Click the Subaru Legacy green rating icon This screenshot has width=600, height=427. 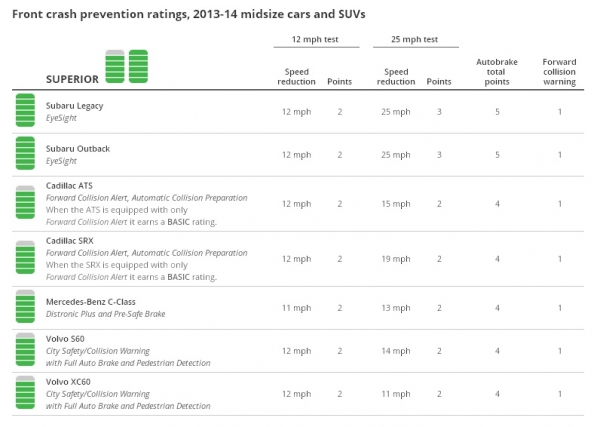point(25,110)
